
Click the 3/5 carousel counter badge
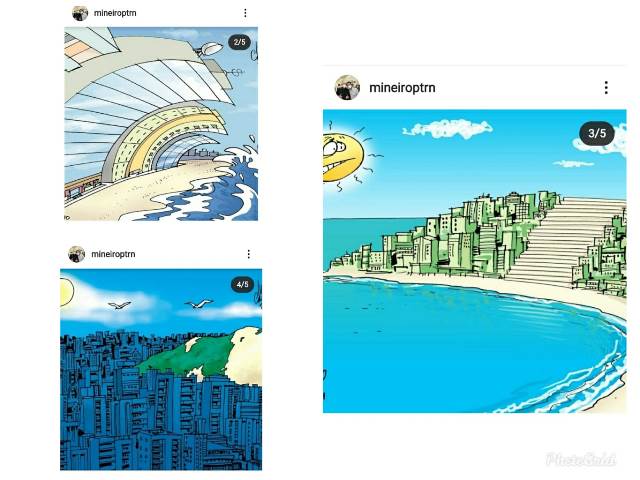click(597, 133)
